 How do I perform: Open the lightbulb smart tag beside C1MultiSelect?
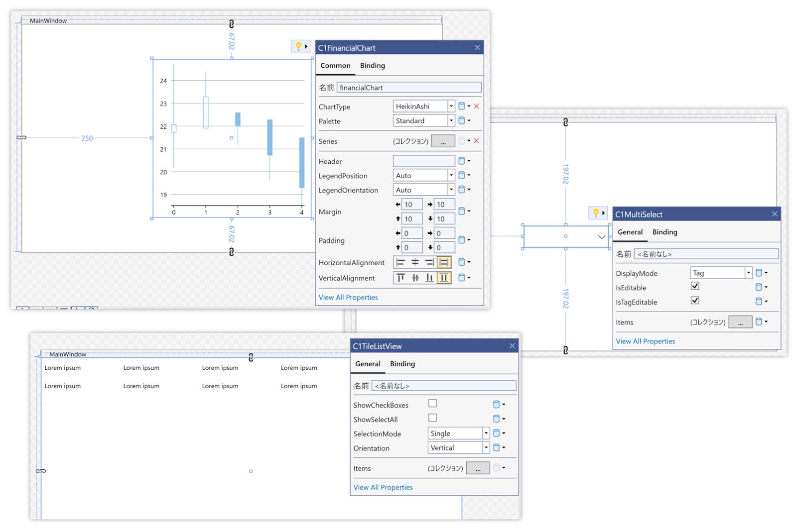[x=598, y=213]
